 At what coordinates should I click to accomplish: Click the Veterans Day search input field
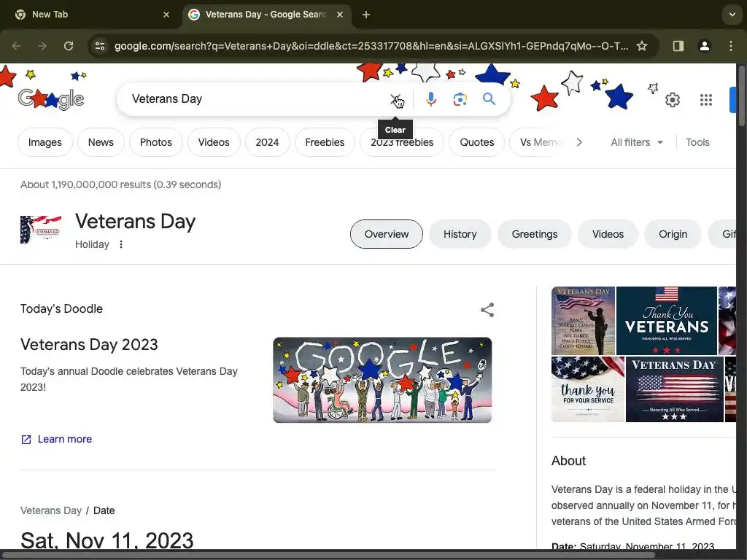click(x=258, y=99)
